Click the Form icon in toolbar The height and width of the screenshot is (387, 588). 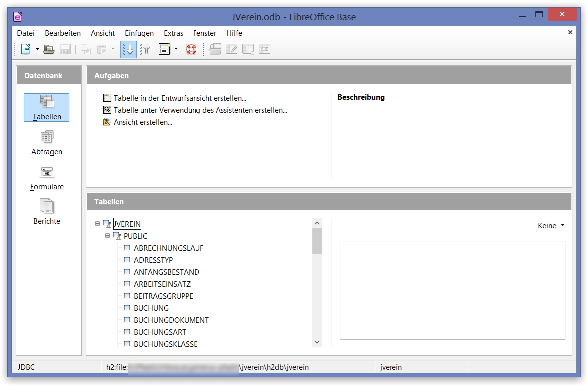click(164, 49)
